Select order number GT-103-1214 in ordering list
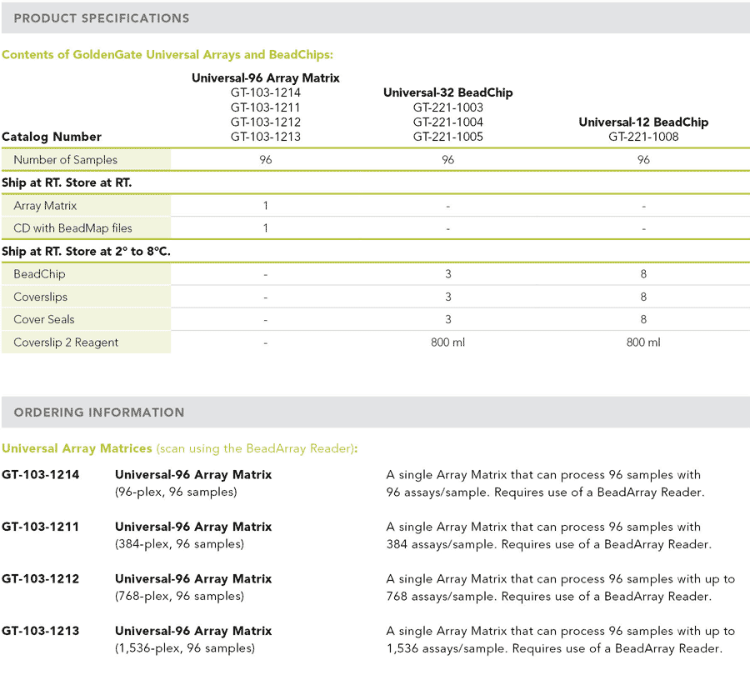The width and height of the screenshot is (750, 700). 40,475
